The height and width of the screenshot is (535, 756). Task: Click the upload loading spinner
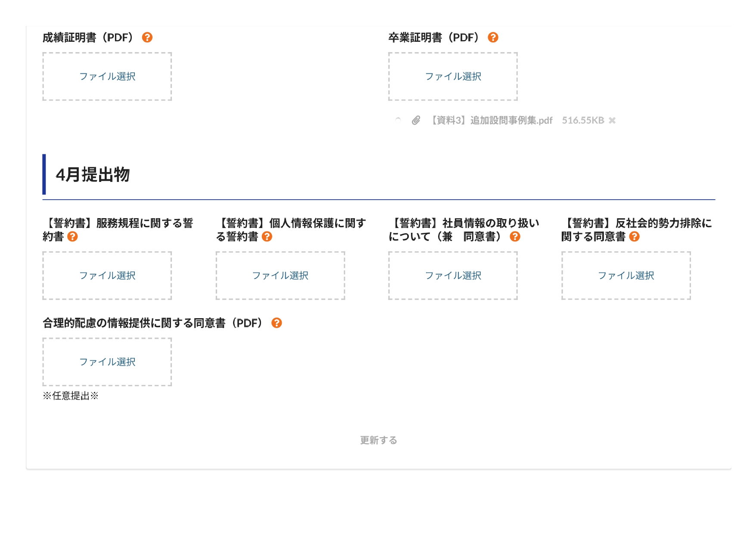tap(398, 120)
